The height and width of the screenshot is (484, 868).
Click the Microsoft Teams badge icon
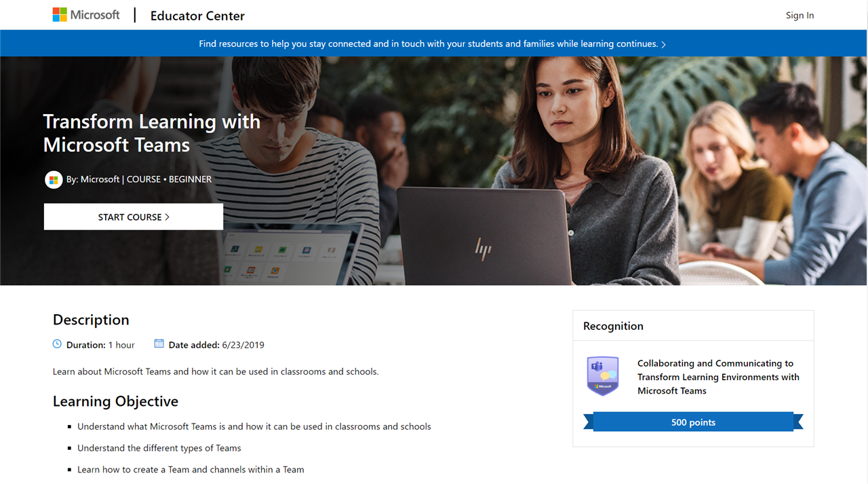click(x=603, y=376)
